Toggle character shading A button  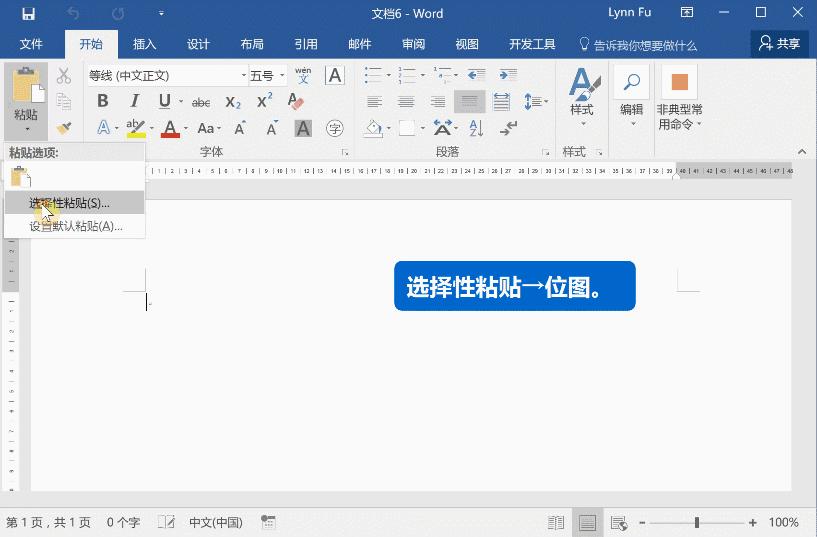point(303,128)
